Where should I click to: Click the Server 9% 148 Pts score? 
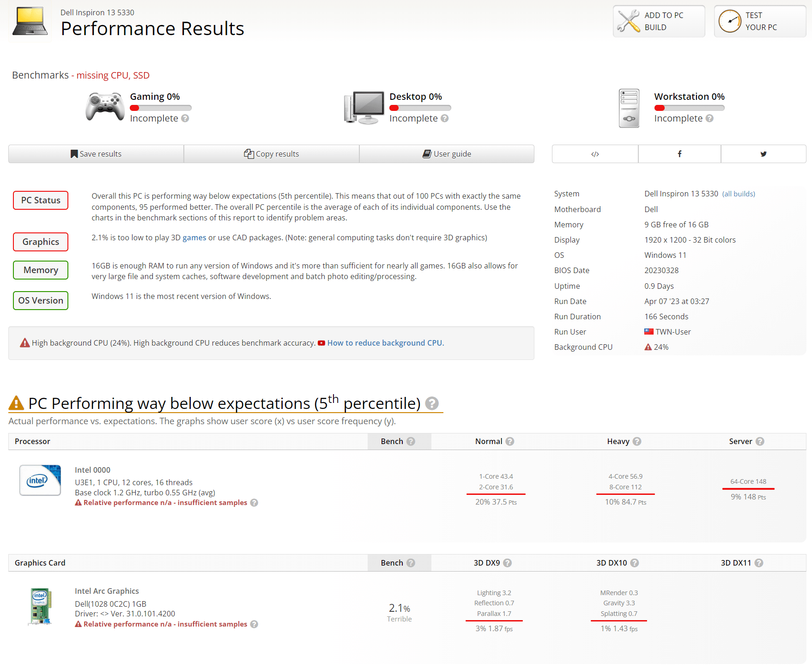748,497
